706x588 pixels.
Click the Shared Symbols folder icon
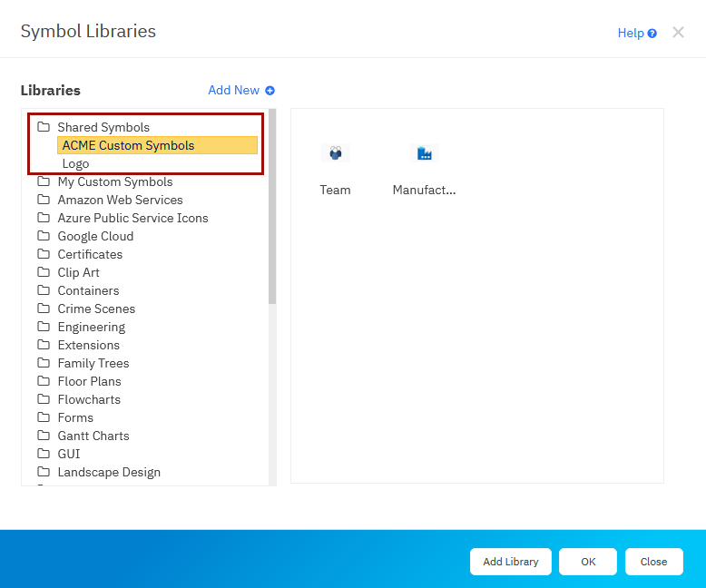(43, 127)
